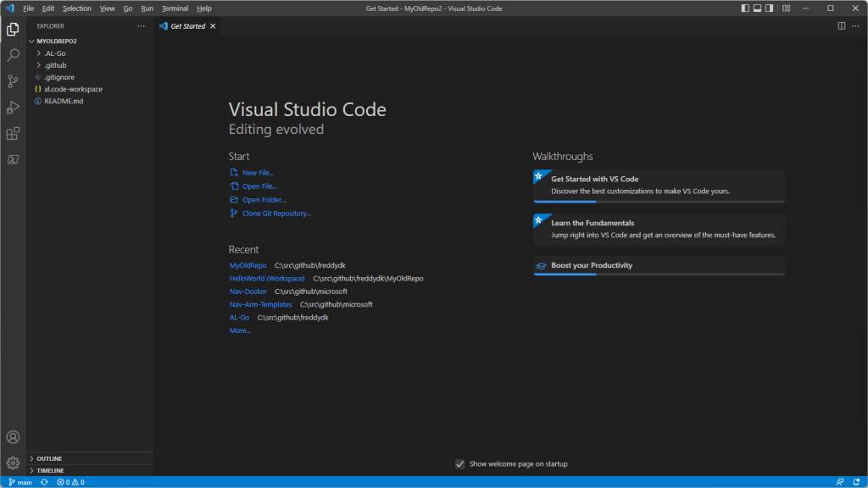Open the Accounts icon in activity bar
This screenshot has width=868, height=488.
click(13, 437)
